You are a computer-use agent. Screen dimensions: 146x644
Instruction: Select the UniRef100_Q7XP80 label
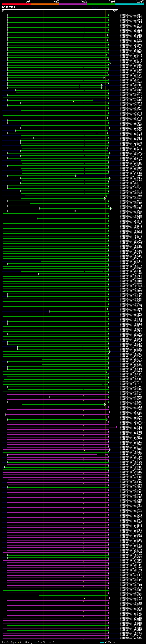pyautogui.click(x=131, y=40)
